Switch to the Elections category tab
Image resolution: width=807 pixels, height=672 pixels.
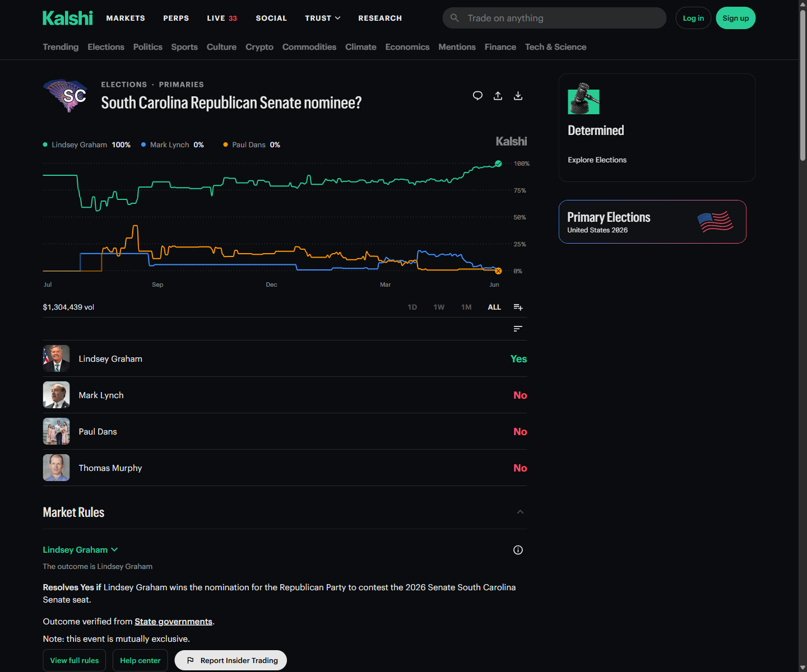click(x=106, y=47)
